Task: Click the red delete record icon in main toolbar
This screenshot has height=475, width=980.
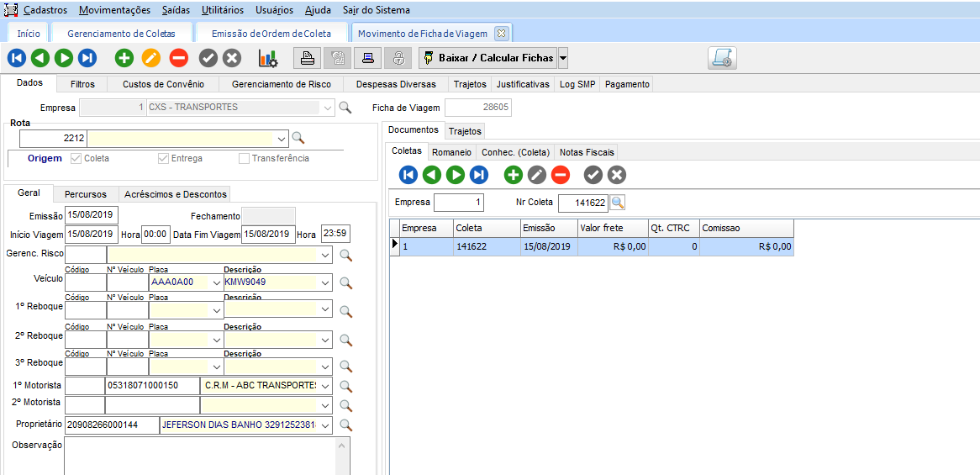Action: click(178, 58)
